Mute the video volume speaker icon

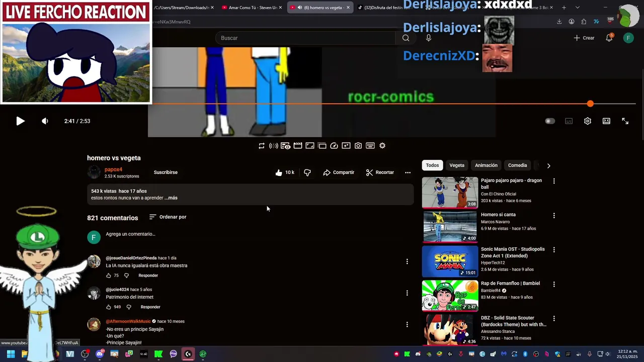click(x=45, y=121)
